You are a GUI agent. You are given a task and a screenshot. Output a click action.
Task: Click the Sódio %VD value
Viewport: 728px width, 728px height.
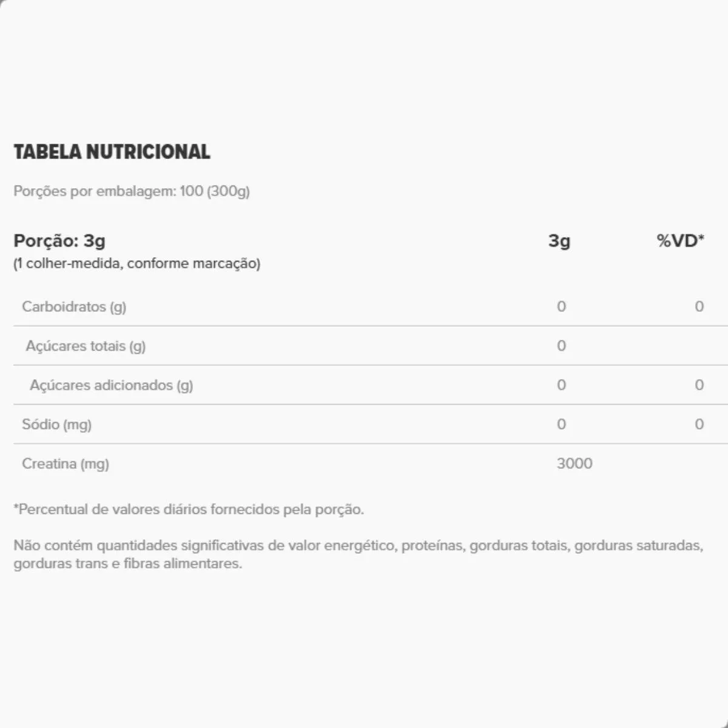(x=699, y=425)
